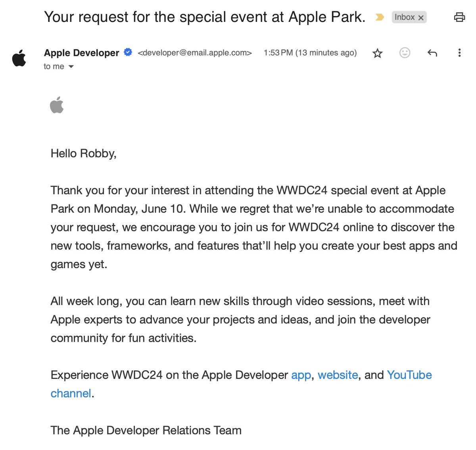Open the 'website' link

[338, 375]
